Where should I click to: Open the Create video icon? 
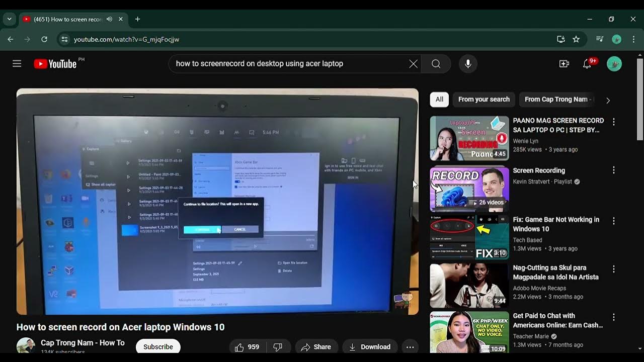[564, 64]
